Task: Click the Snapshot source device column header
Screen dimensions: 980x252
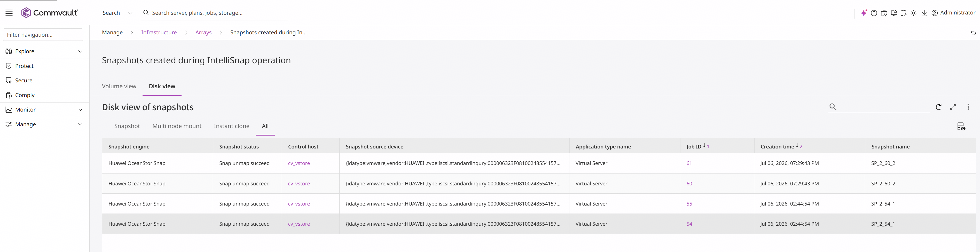Action: (x=374, y=147)
